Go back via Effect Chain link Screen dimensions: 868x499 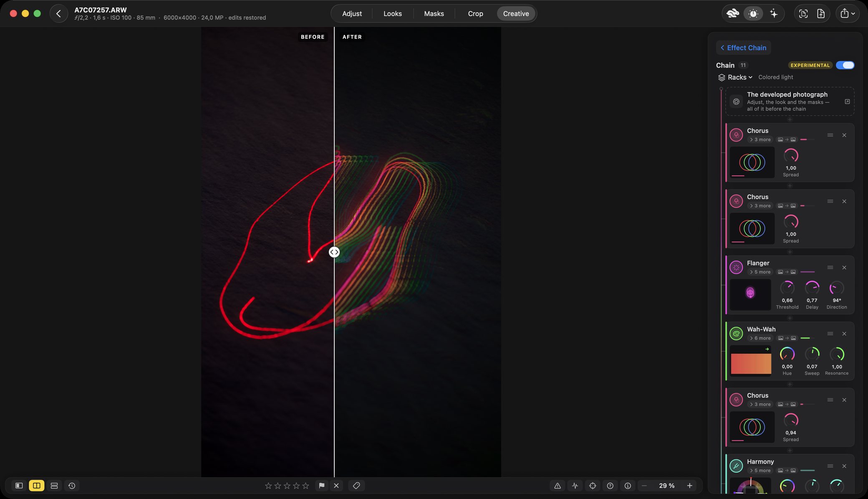click(x=743, y=48)
